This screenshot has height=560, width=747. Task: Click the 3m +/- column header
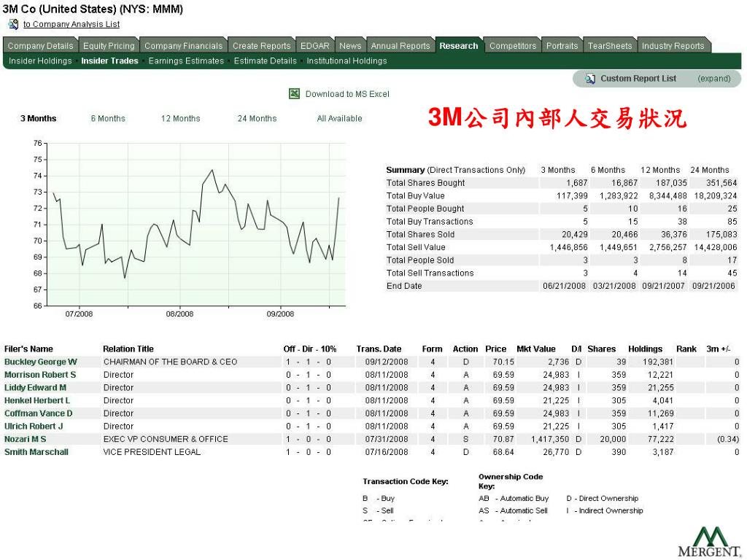point(719,349)
